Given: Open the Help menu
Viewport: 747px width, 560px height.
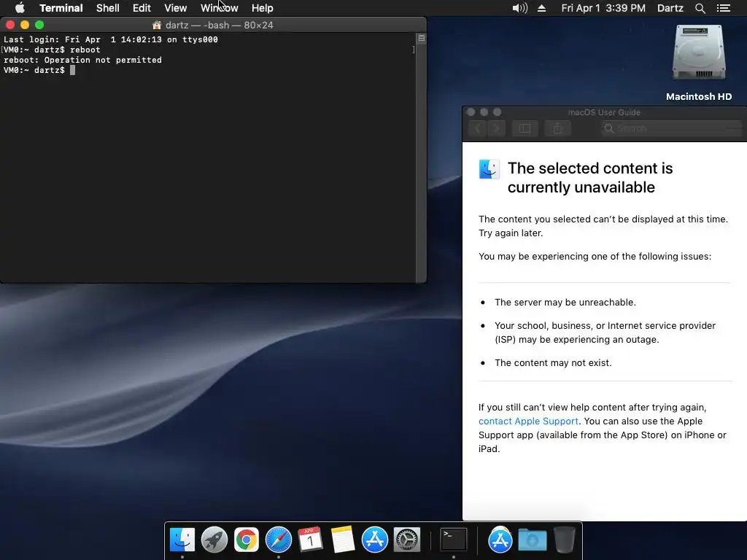Looking at the screenshot, I should [262, 8].
